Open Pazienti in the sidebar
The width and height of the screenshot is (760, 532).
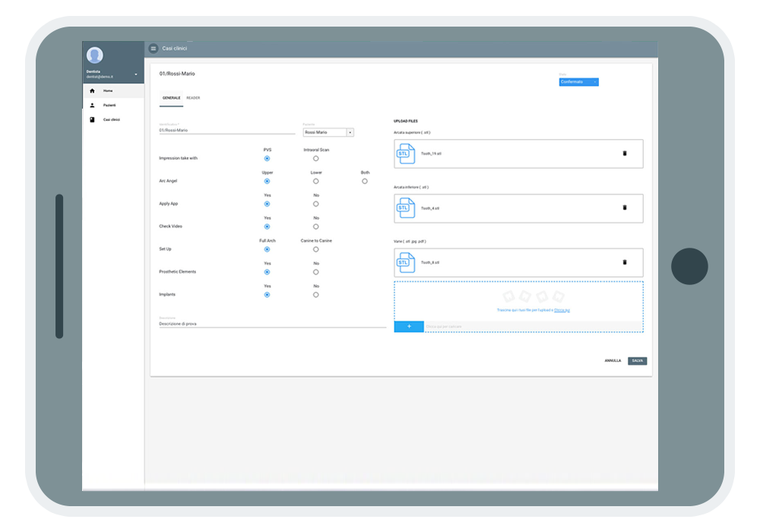click(113, 105)
